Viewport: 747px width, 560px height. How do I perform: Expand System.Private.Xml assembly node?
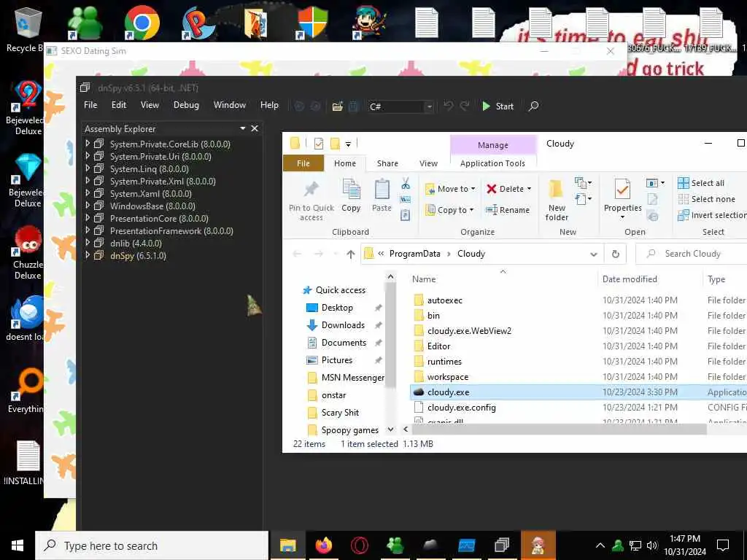click(x=88, y=181)
